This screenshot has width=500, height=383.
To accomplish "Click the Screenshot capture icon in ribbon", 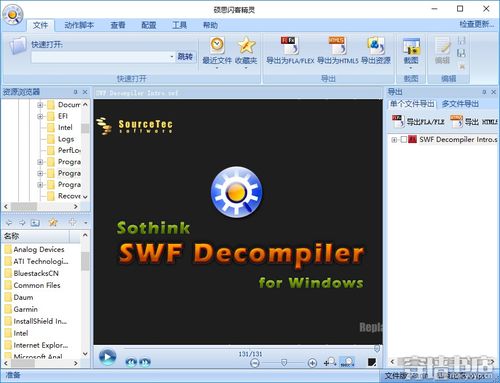I will click(x=411, y=46).
